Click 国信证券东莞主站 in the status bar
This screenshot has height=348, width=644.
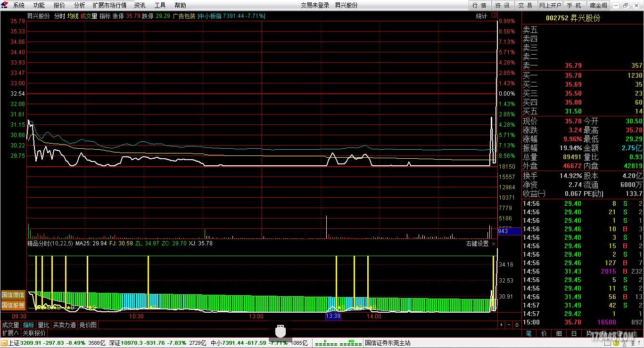click(388, 343)
